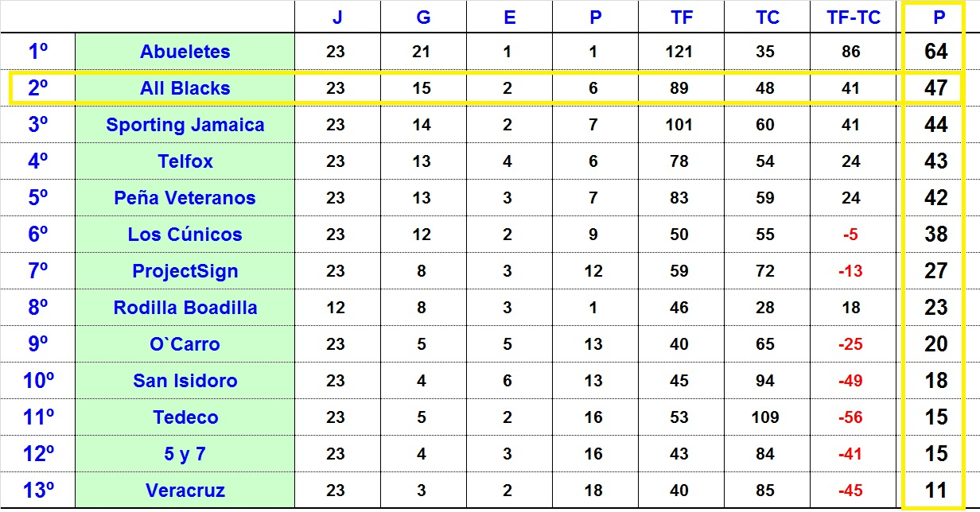
Task: Open the San Isidoro team entry
Action: (x=185, y=381)
